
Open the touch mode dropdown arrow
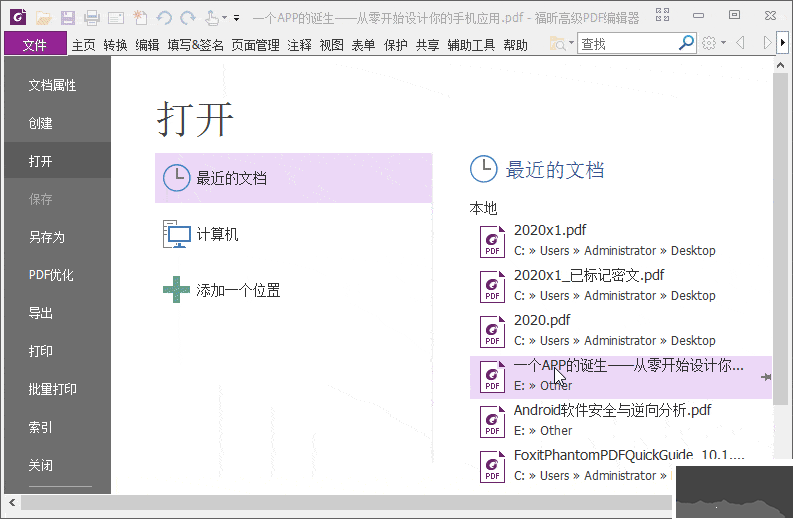[224, 18]
